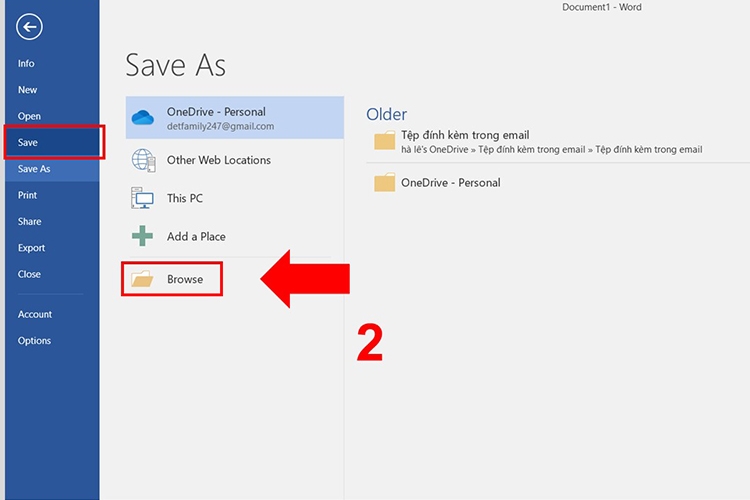
Task: Click the computer monitor icon for This PC
Action: 143,198
